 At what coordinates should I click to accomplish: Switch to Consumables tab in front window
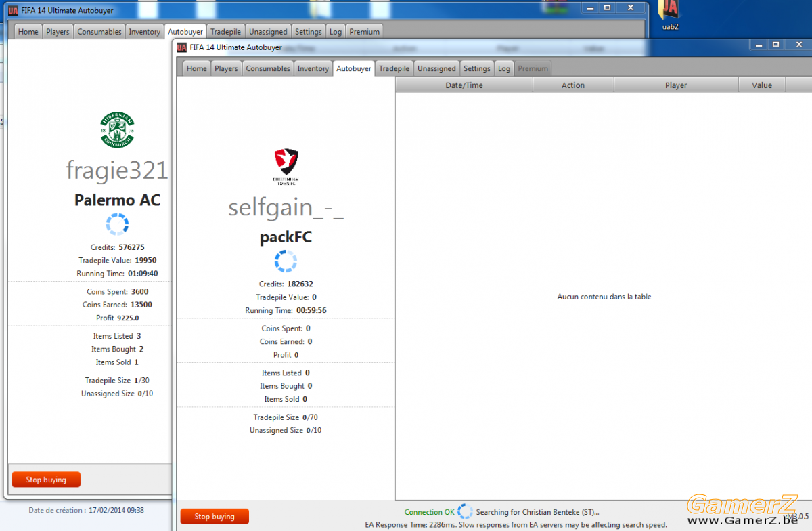(x=268, y=68)
